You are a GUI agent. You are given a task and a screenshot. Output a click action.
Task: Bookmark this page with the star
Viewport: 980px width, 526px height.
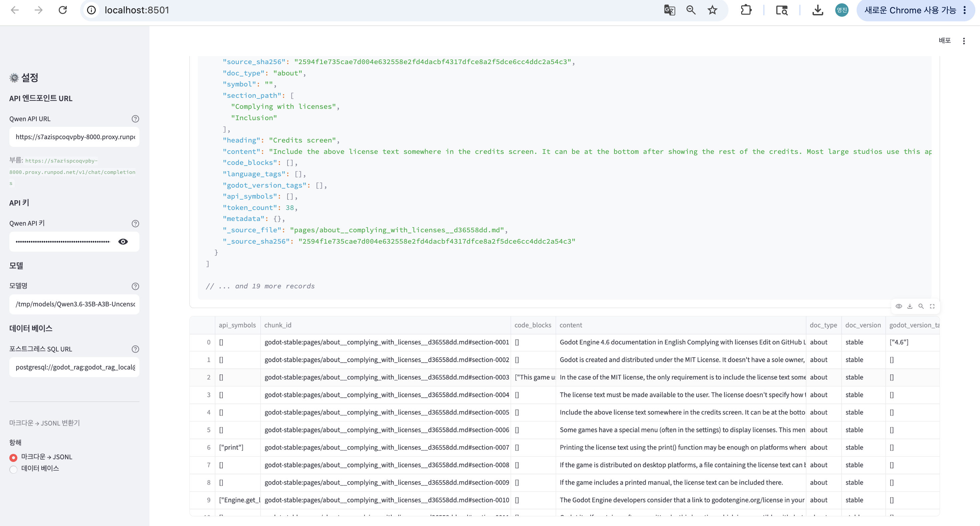coord(712,10)
